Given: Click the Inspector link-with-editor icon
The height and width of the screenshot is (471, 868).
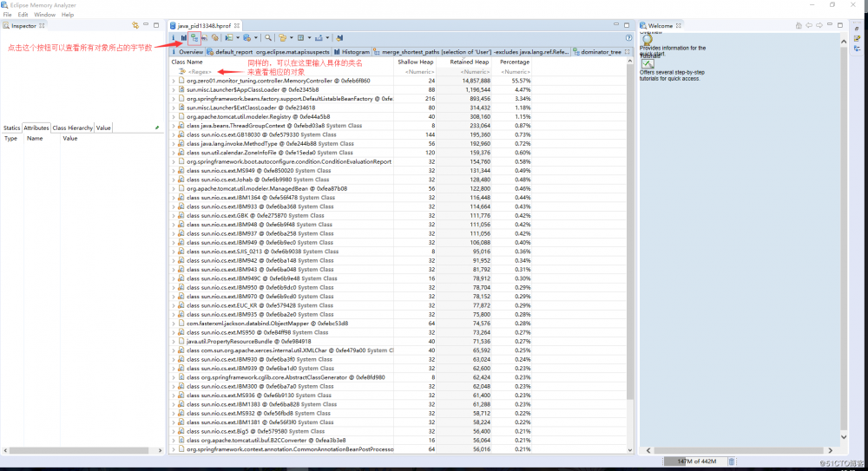Looking at the screenshot, I should tap(135, 26).
